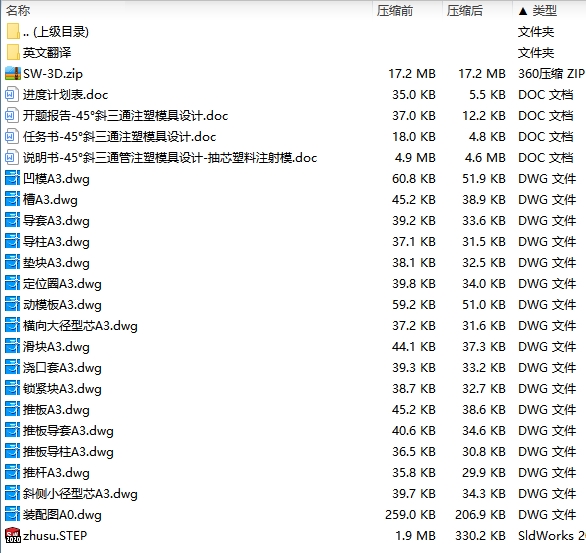Click the 206.9 KB compressed size
The width and height of the screenshot is (586, 553).
(480, 515)
